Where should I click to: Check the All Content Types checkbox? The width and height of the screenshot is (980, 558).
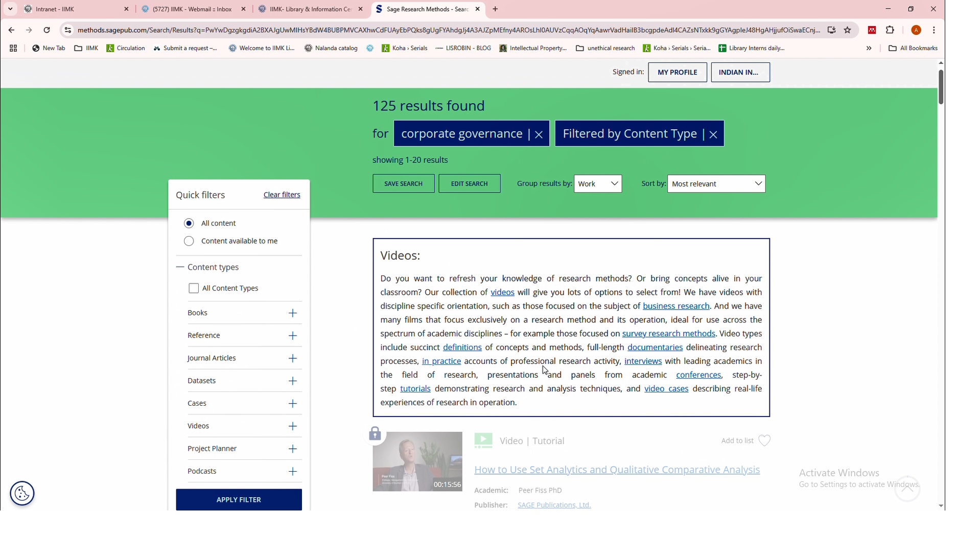tap(194, 288)
